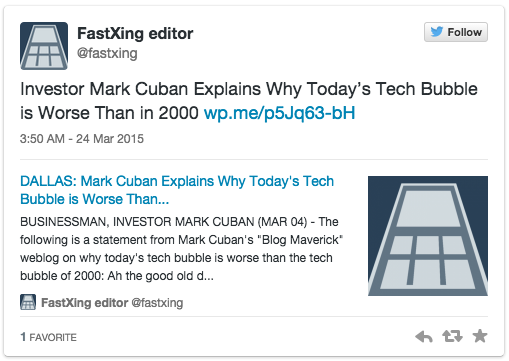Open the 3:50 AM - 24 Mar 2015 timestamp
The width and height of the screenshot is (509, 361).
click(x=82, y=139)
